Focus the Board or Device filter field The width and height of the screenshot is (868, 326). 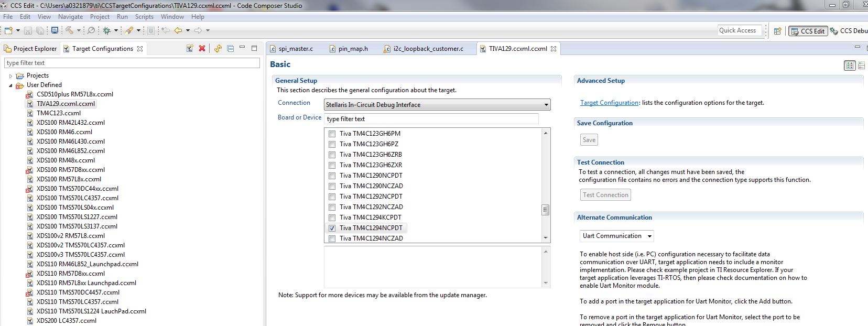pos(431,119)
